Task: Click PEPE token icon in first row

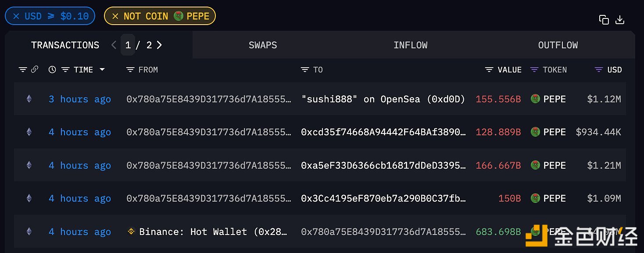Action: click(535, 99)
